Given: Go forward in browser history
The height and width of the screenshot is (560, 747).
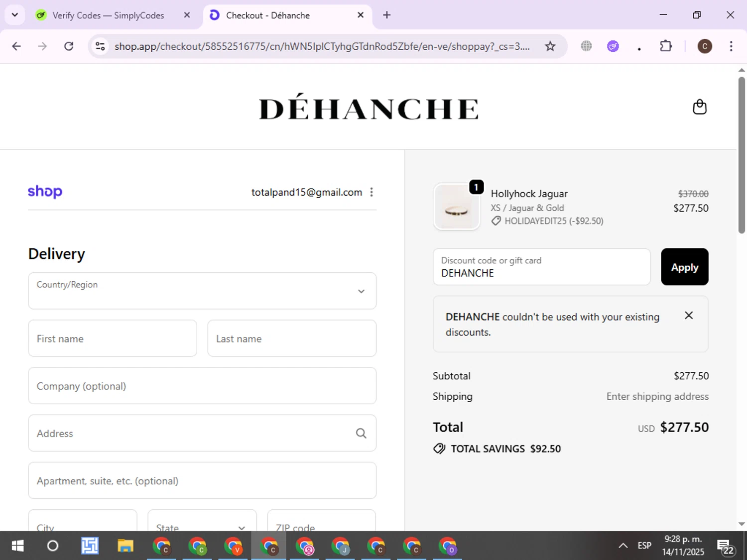Looking at the screenshot, I should tap(42, 46).
